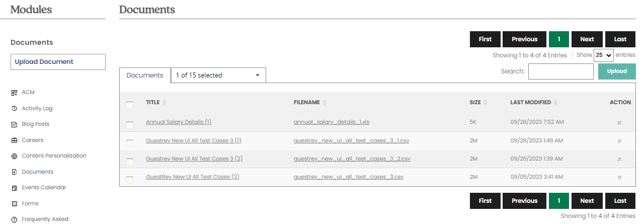
Task: Toggle the select-all checkbox in table header
Action: [x=130, y=105]
